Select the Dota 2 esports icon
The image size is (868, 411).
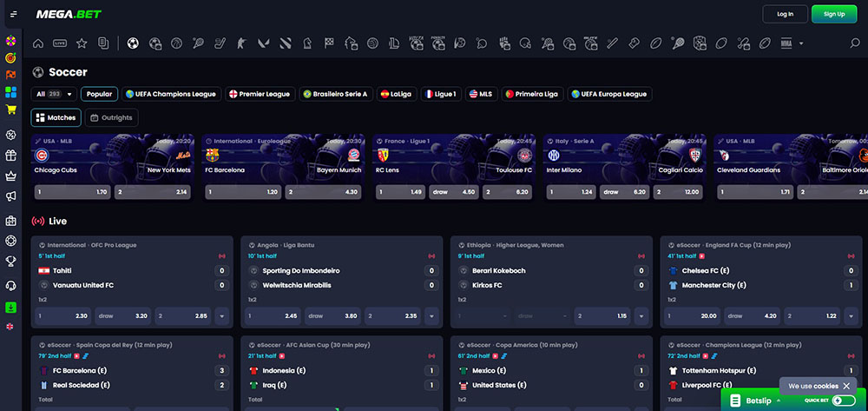[x=285, y=43]
